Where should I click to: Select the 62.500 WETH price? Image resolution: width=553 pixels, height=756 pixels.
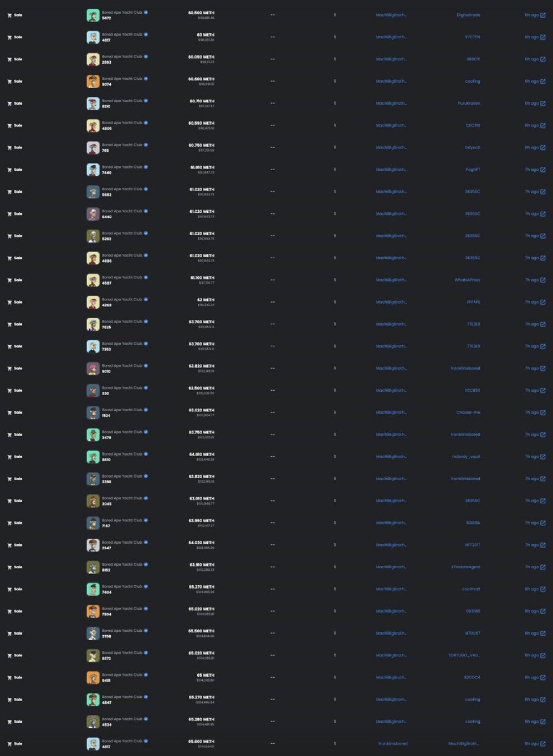[x=201, y=388]
